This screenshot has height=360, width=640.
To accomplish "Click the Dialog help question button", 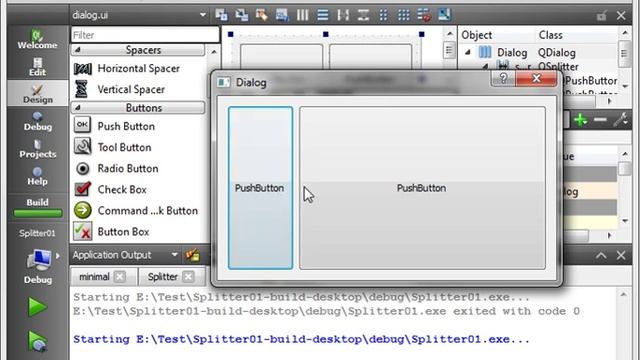I will [x=504, y=78].
